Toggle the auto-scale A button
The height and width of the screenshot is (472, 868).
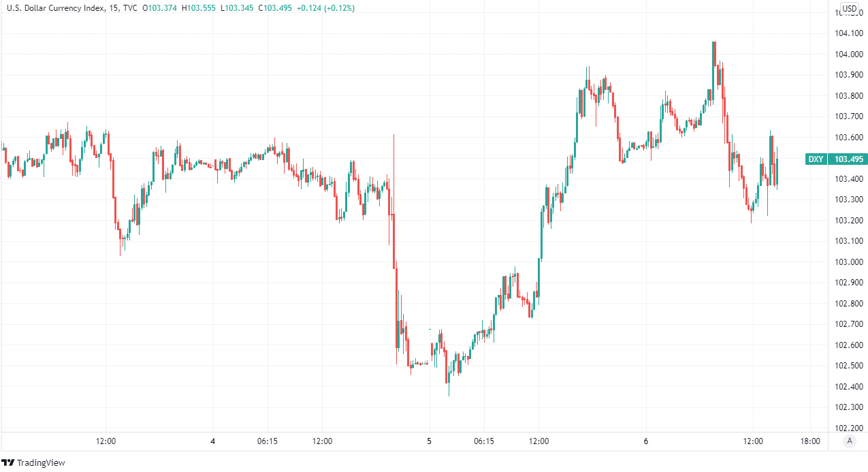[849, 441]
